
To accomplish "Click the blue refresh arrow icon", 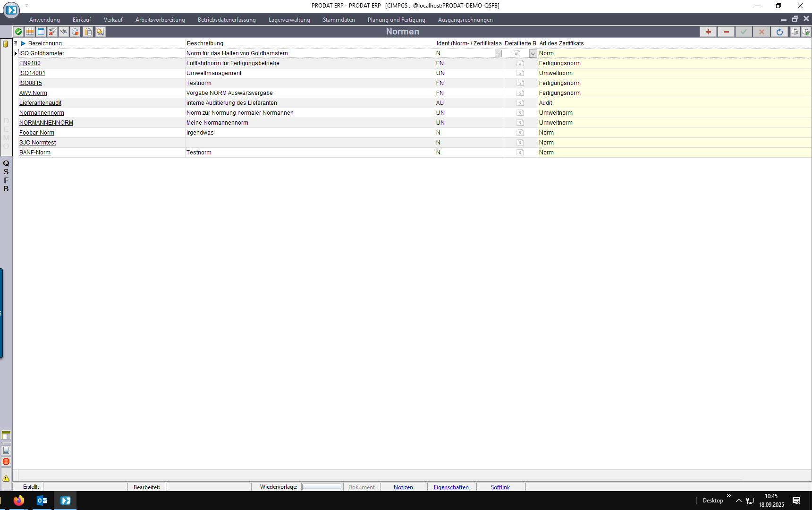I will tap(779, 32).
